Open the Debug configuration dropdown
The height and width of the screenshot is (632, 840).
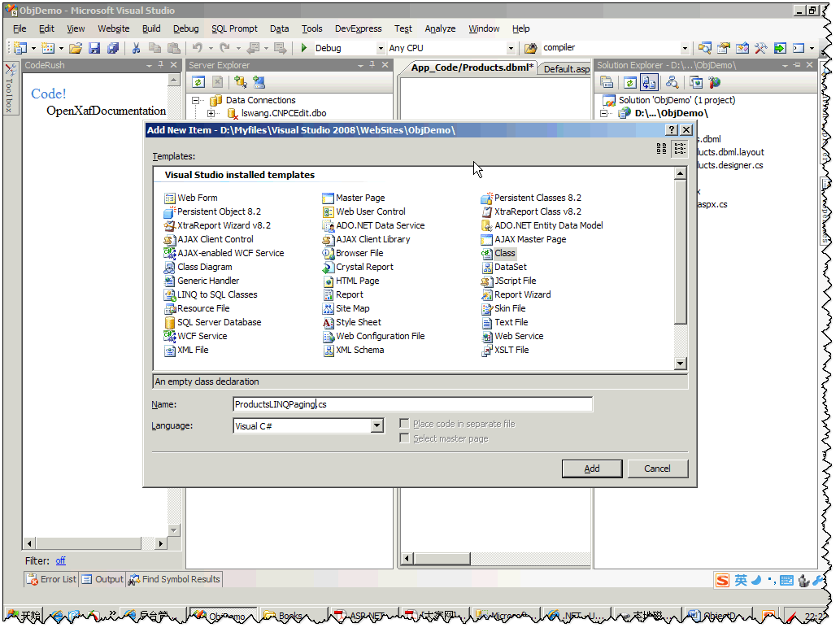tap(381, 48)
